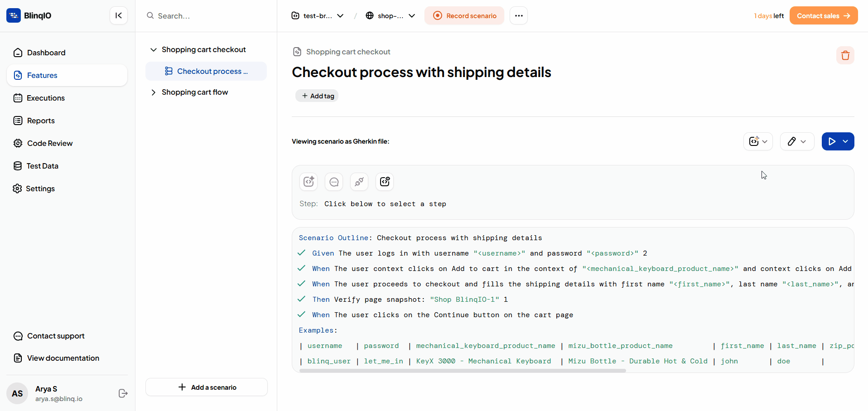Click the Dashboard home icon
The width and height of the screenshot is (868, 411).
point(18,53)
